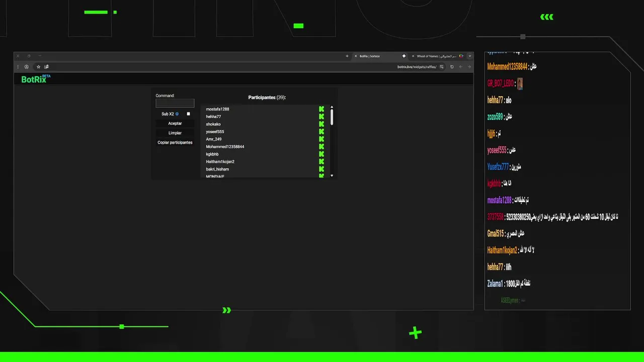This screenshot has height=362, width=644.
Task: Click Copiar participantes button
Action: [x=175, y=142]
